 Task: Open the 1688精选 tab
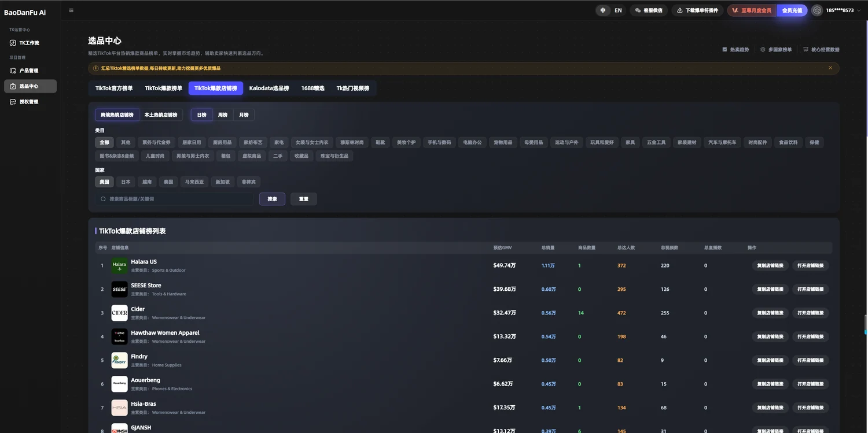point(313,88)
